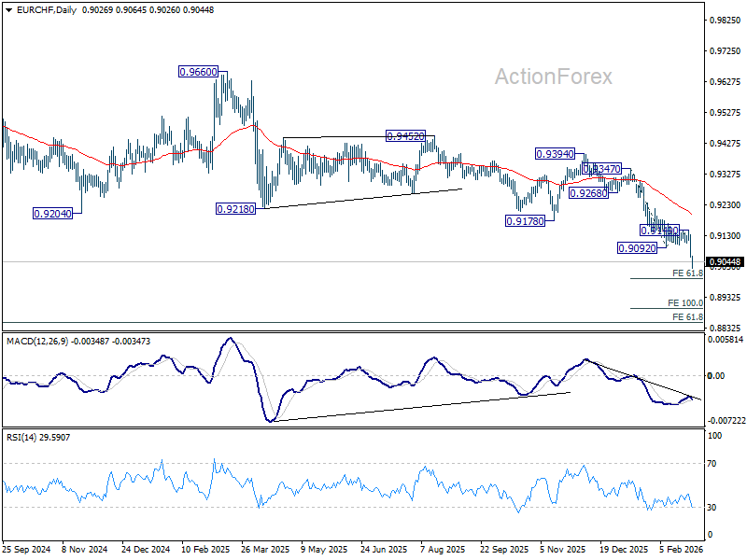Click the 0.90920 price label
The height and width of the screenshot is (560, 747).
coord(638,247)
